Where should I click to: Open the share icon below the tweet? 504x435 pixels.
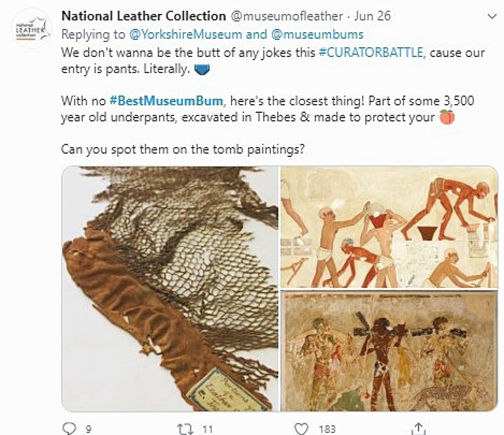(x=419, y=428)
